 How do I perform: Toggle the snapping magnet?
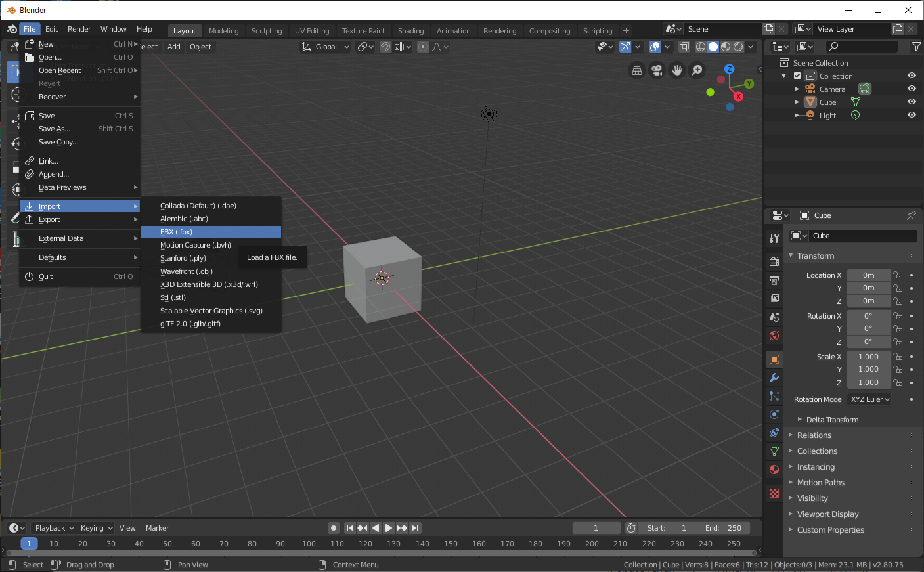tap(385, 47)
